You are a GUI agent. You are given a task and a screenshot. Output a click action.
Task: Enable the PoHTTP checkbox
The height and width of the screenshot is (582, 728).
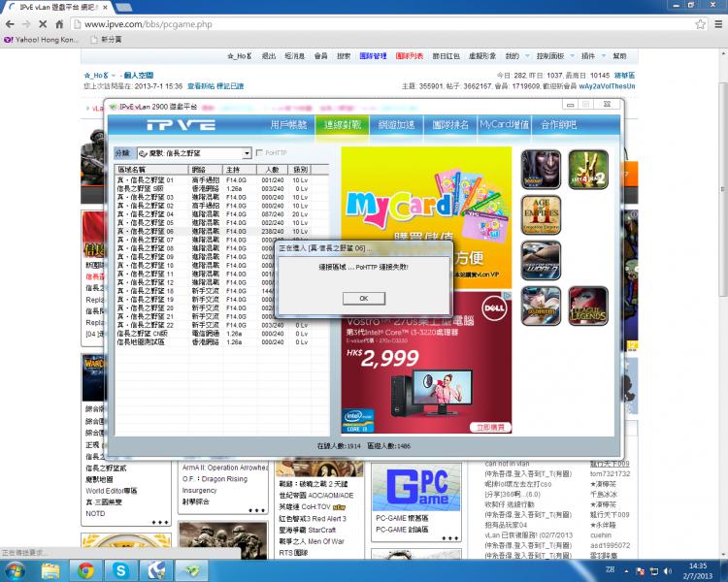[x=259, y=152]
